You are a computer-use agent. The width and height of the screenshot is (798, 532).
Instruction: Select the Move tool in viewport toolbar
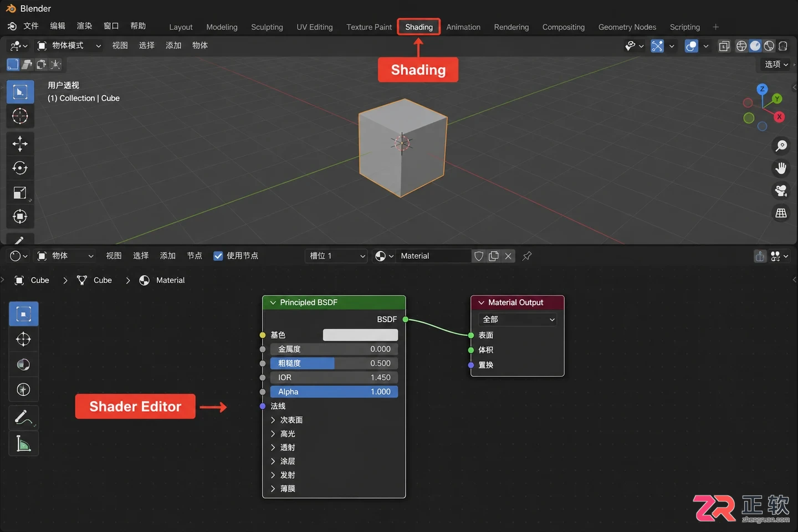20,144
